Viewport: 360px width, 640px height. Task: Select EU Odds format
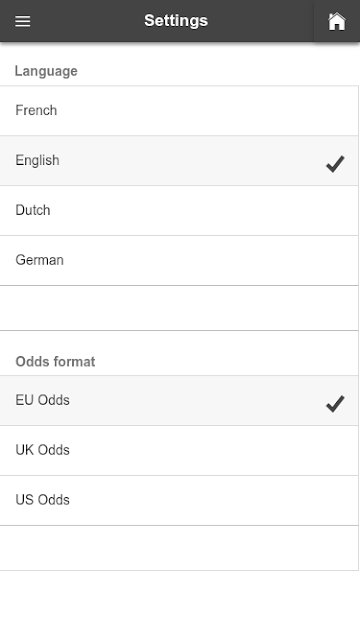click(179, 400)
